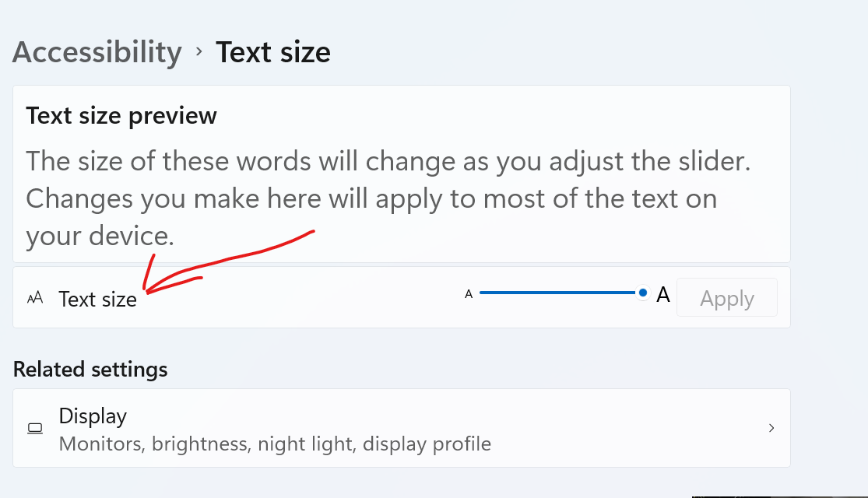This screenshot has width=868, height=498.
Task: Open Monitors and brightness settings
Action: point(401,428)
